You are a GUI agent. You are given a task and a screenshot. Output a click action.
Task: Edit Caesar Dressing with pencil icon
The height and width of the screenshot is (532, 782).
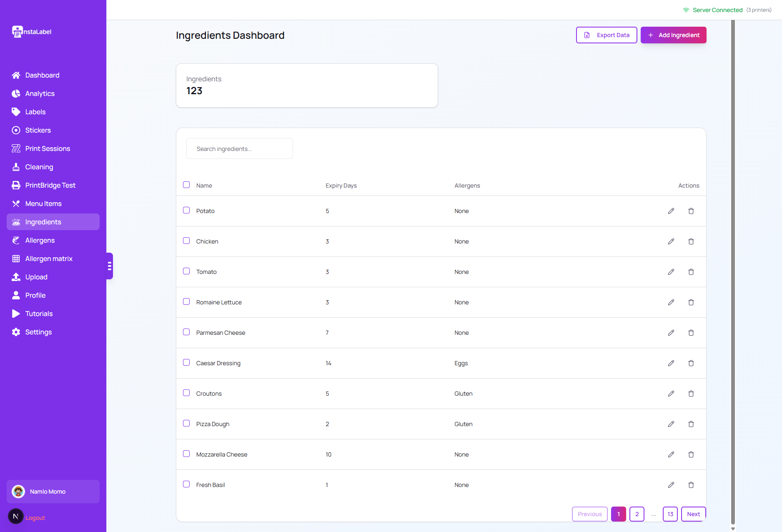(671, 363)
